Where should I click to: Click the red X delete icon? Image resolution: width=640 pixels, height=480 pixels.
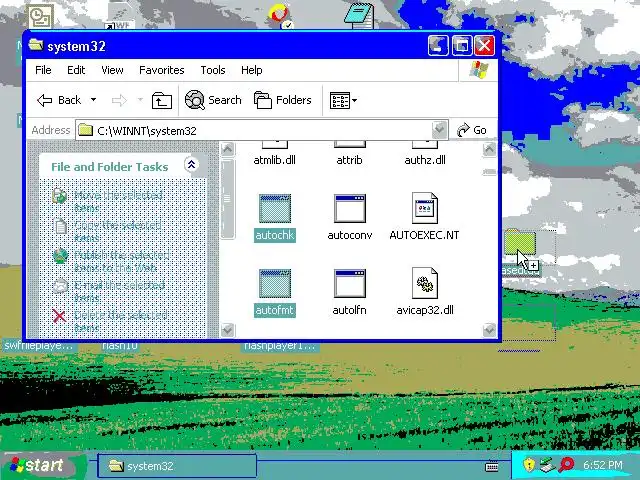60,316
